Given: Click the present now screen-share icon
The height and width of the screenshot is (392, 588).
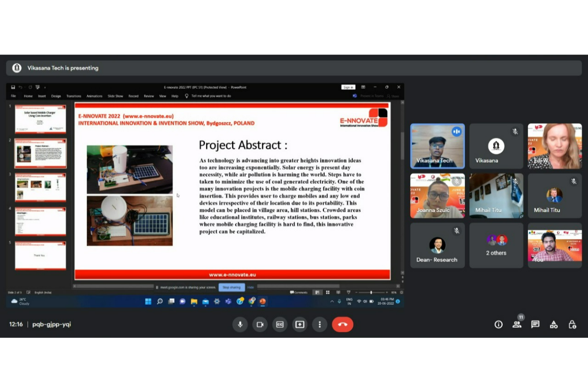Looking at the screenshot, I should [x=300, y=324].
